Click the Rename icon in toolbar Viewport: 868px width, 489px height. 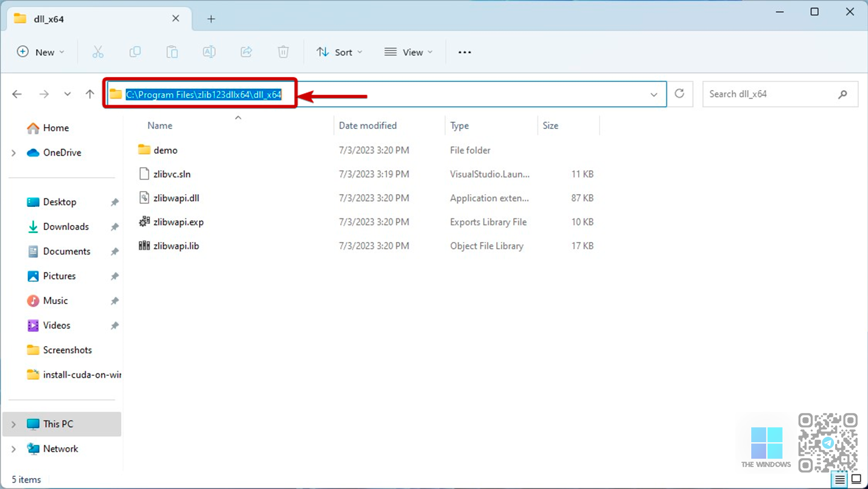(209, 52)
